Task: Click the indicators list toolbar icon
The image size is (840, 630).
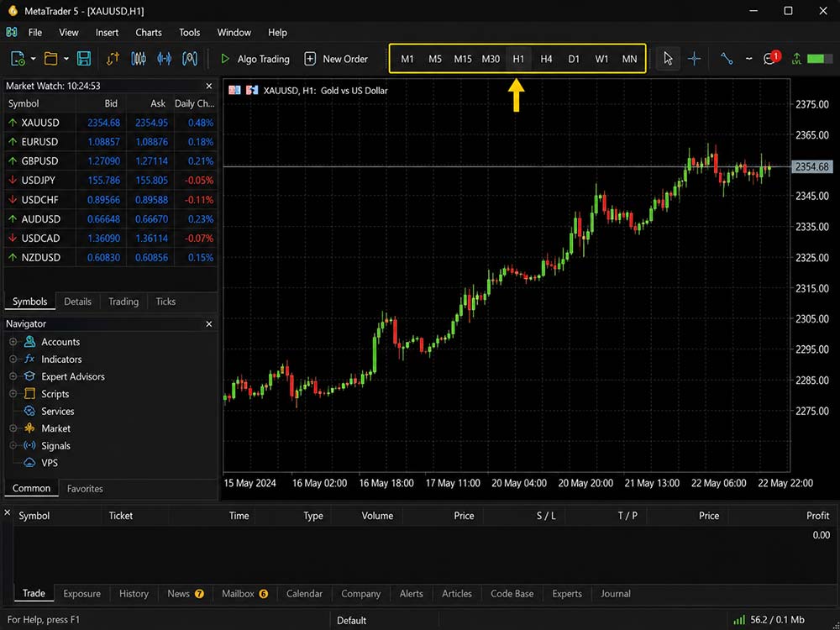Action: (190, 59)
